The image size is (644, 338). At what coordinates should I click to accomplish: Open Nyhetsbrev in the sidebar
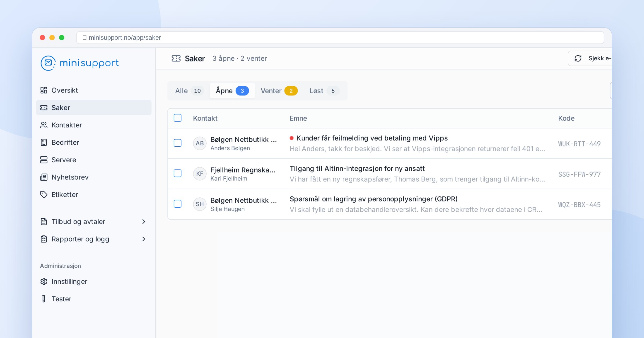[94, 177]
